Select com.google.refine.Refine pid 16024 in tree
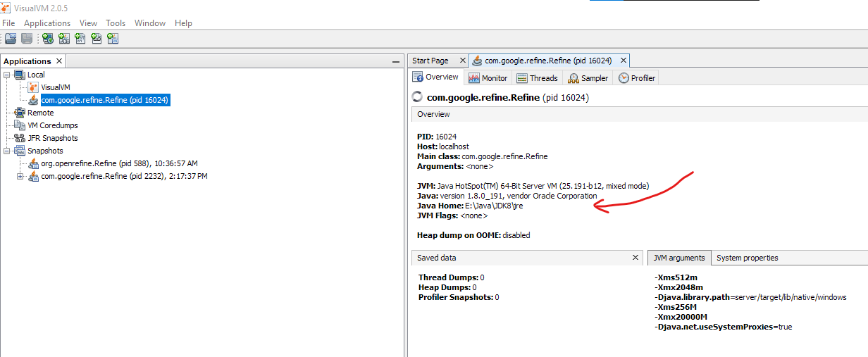The width and height of the screenshot is (868, 357). (105, 100)
